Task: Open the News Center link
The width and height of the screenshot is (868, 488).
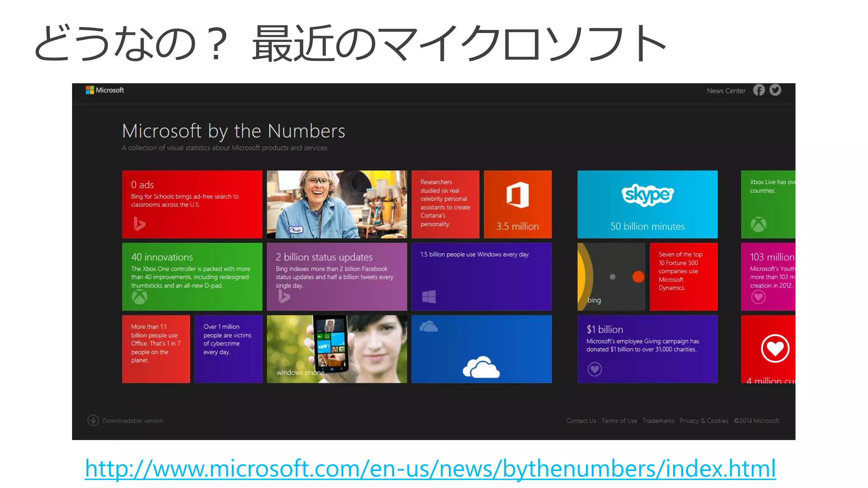Action: (x=726, y=91)
